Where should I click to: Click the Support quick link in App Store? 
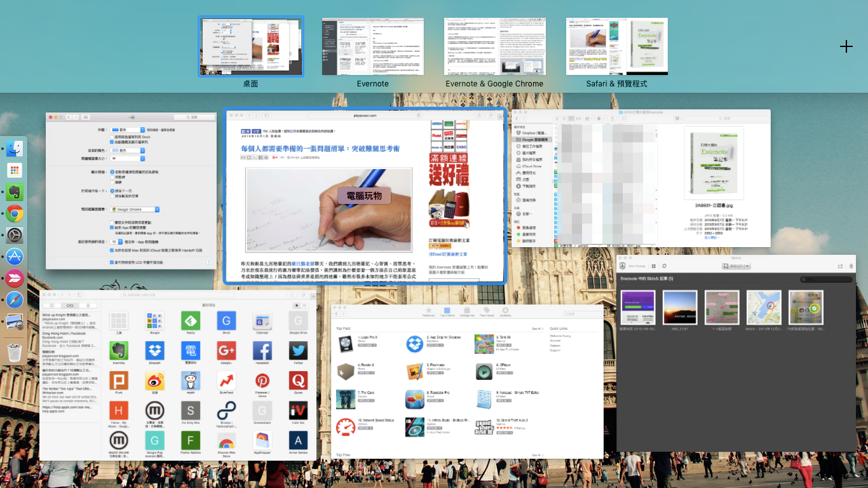pyautogui.click(x=555, y=350)
